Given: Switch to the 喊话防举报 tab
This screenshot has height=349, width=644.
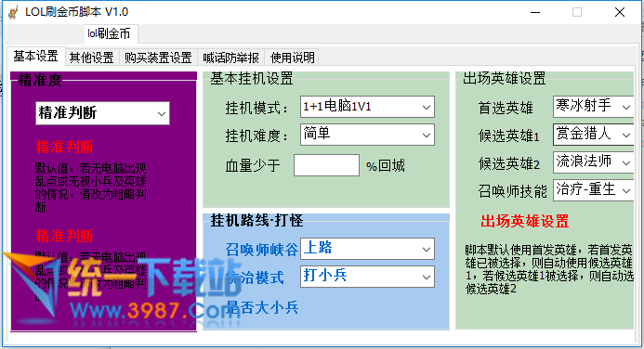Looking at the screenshot, I should click(x=230, y=58).
